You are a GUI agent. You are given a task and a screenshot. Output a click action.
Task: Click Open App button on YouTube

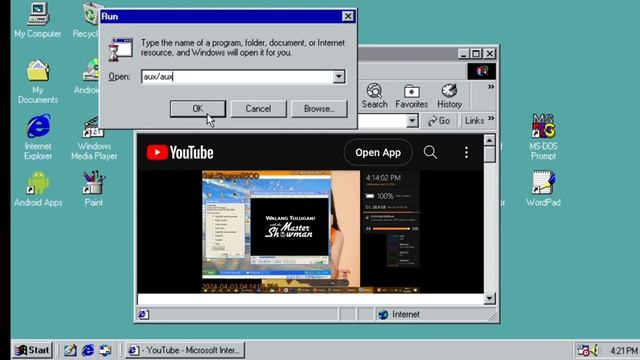[x=378, y=152]
